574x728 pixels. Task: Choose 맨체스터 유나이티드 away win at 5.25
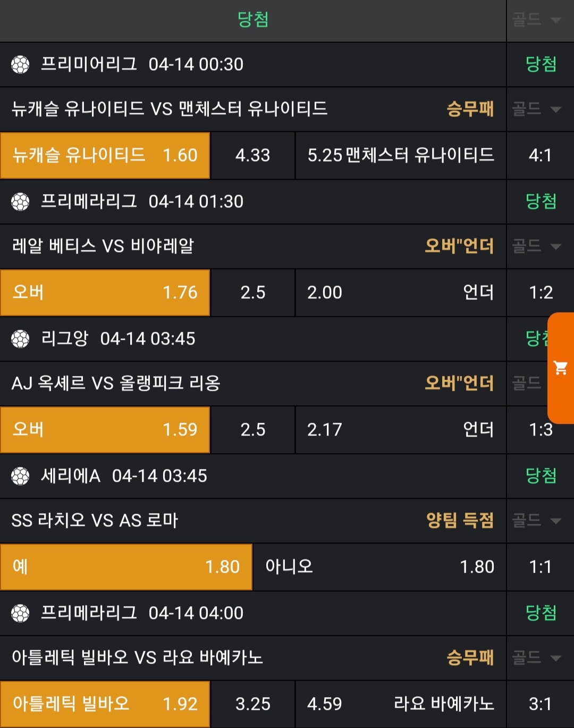tap(400, 155)
